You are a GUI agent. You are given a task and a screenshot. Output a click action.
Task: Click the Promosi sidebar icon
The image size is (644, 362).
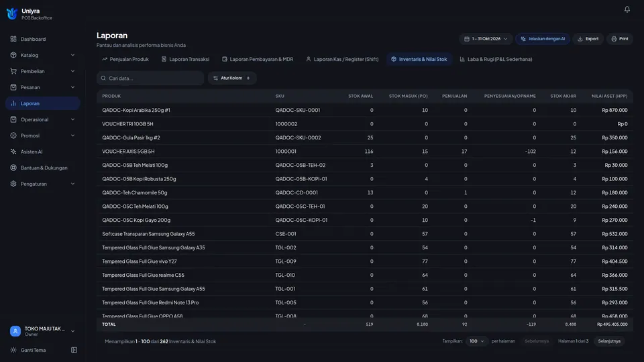coord(13,135)
